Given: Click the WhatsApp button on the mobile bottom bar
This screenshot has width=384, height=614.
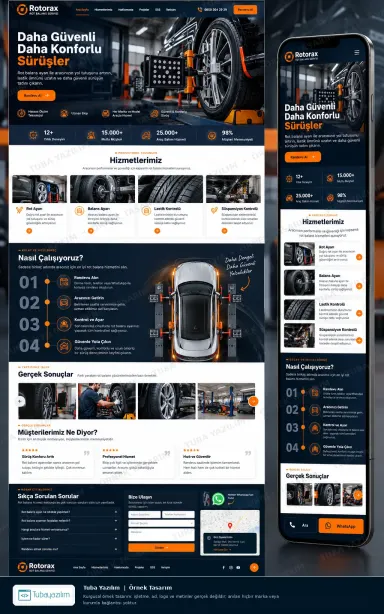Looking at the screenshot, I should 341,526.
